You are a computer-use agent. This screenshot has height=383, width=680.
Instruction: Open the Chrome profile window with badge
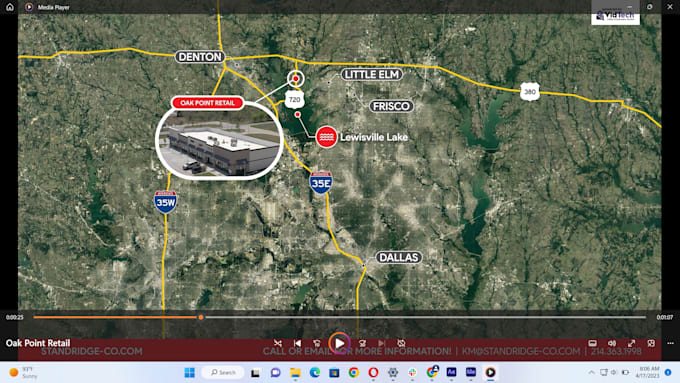432,372
